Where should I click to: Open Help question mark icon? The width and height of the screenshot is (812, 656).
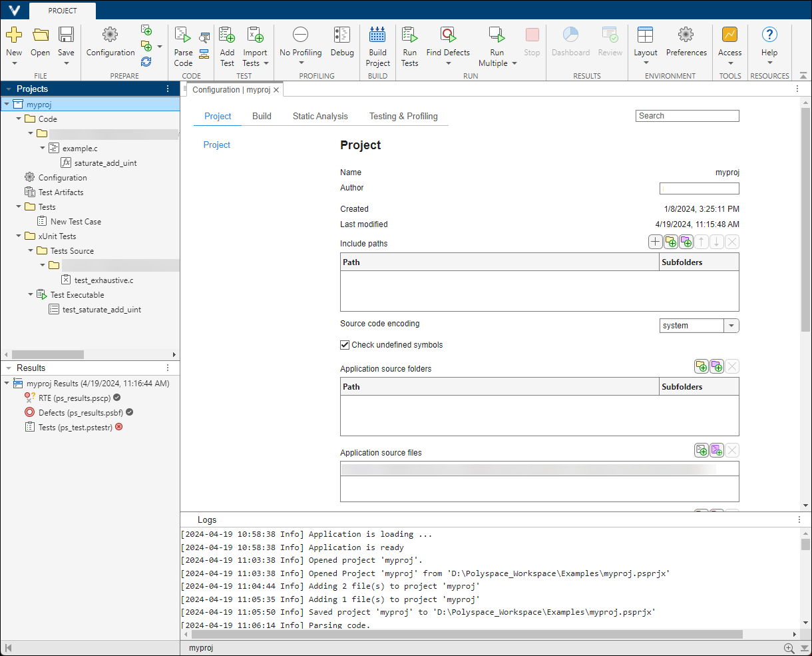tap(769, 35)
